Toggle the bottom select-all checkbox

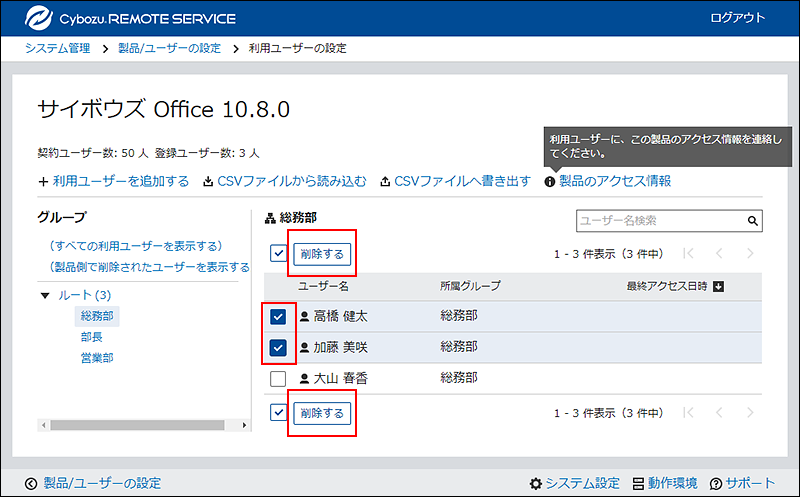coord(278,412)
